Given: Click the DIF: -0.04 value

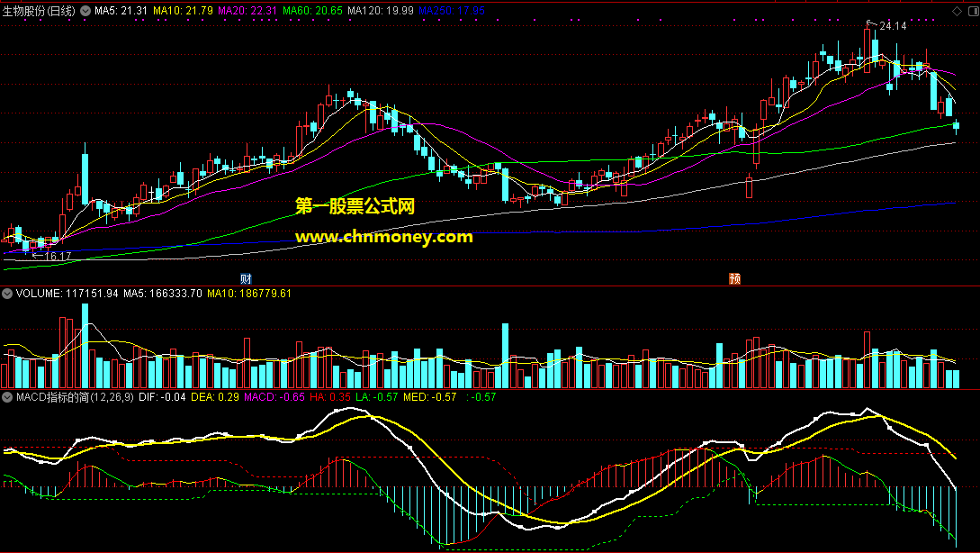Looking at the screenshot, I should 163,397.
